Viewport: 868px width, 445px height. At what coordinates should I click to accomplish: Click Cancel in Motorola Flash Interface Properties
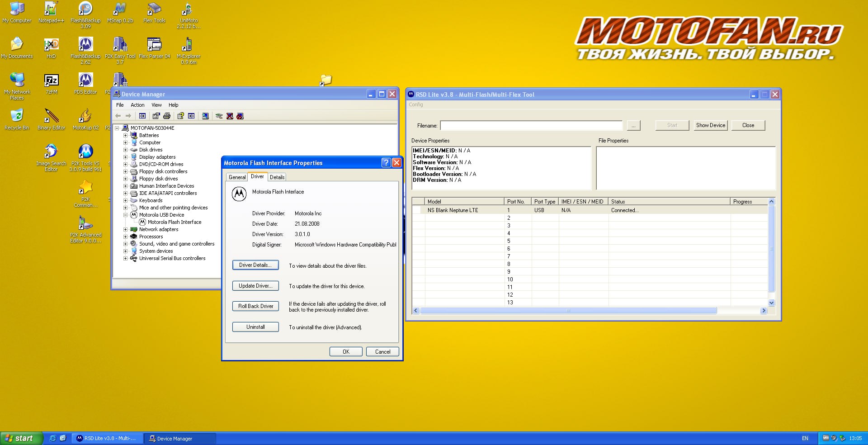382,352
